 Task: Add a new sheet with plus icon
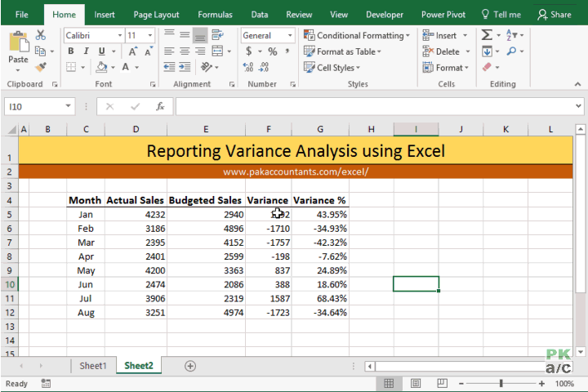click(x=190, y=366)
